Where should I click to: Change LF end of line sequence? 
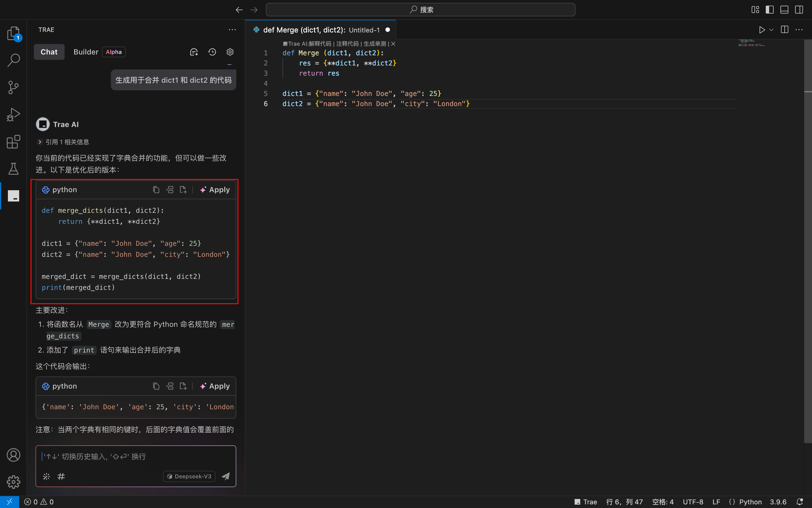(x=716, y=502)
